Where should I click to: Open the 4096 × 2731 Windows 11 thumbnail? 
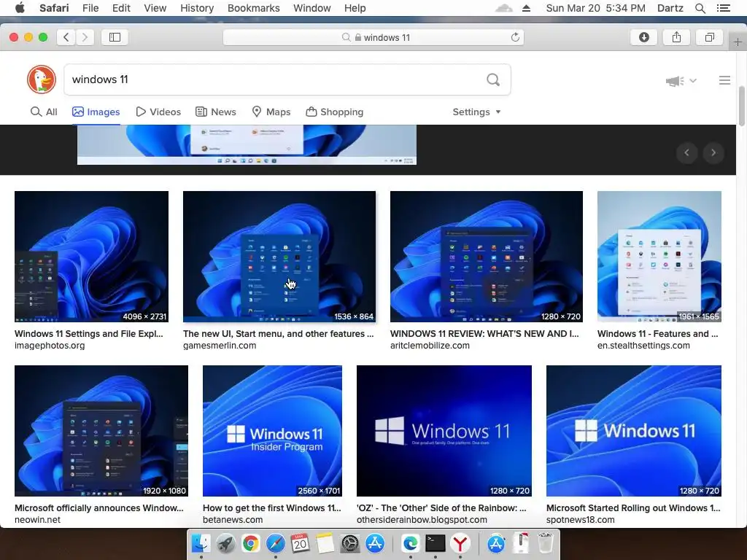[x=91, y=257]
